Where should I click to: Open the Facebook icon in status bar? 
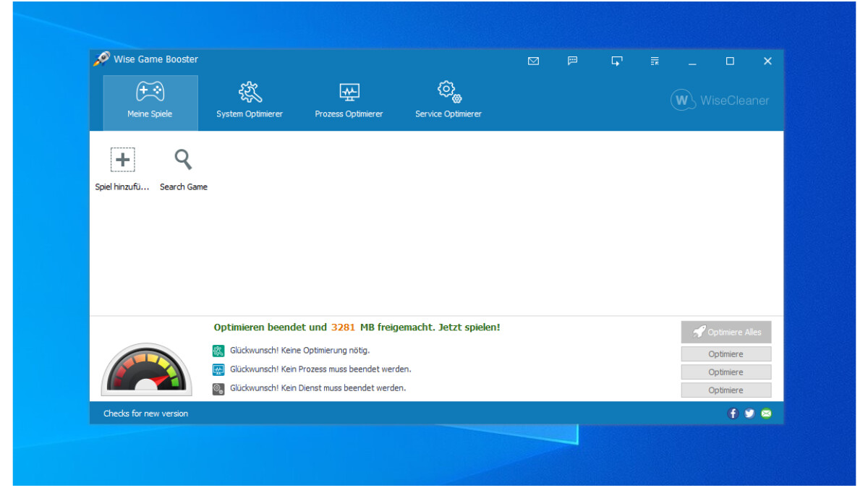click(733, 414)
